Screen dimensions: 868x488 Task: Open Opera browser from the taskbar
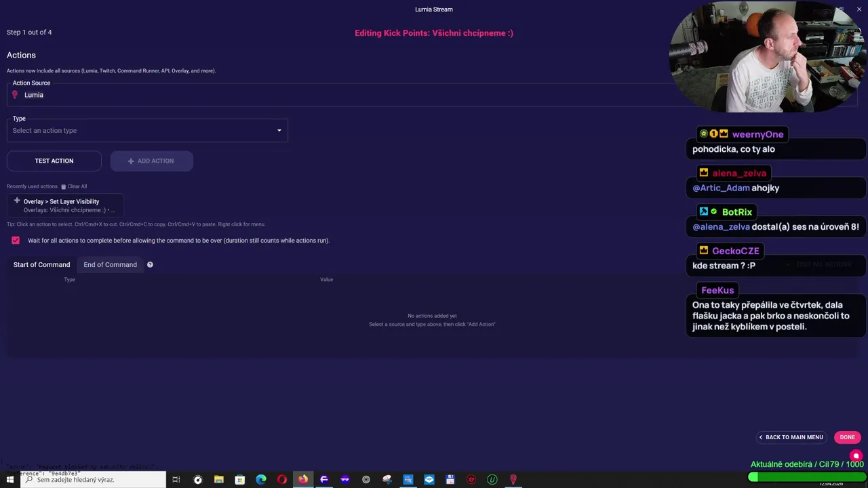point(281,479)
